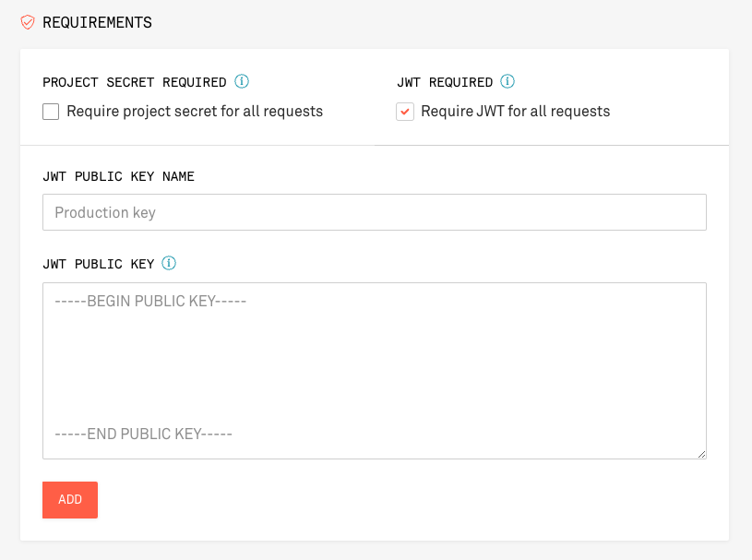Open info tooltip for Project Secret Required
The width and height of the screenshot is (752, 560).
(242, 81)
